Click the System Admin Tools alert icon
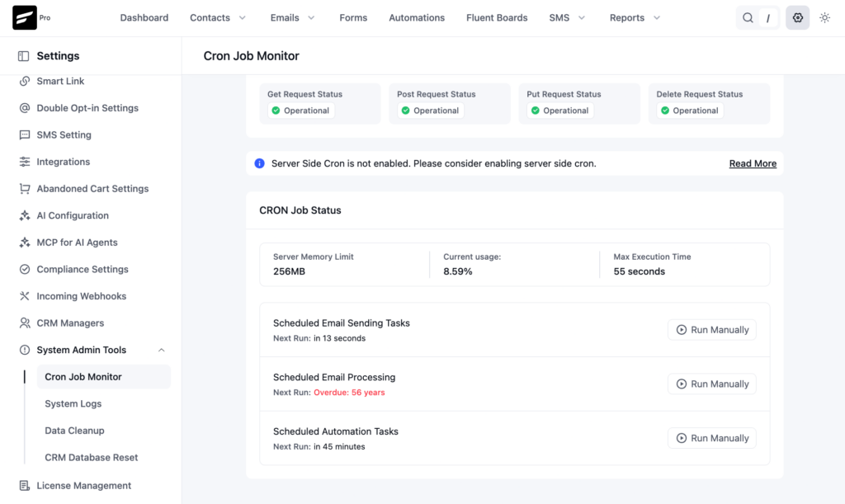Screen dimensions: 845x504 pyautogui.click(x=24, y=350)
